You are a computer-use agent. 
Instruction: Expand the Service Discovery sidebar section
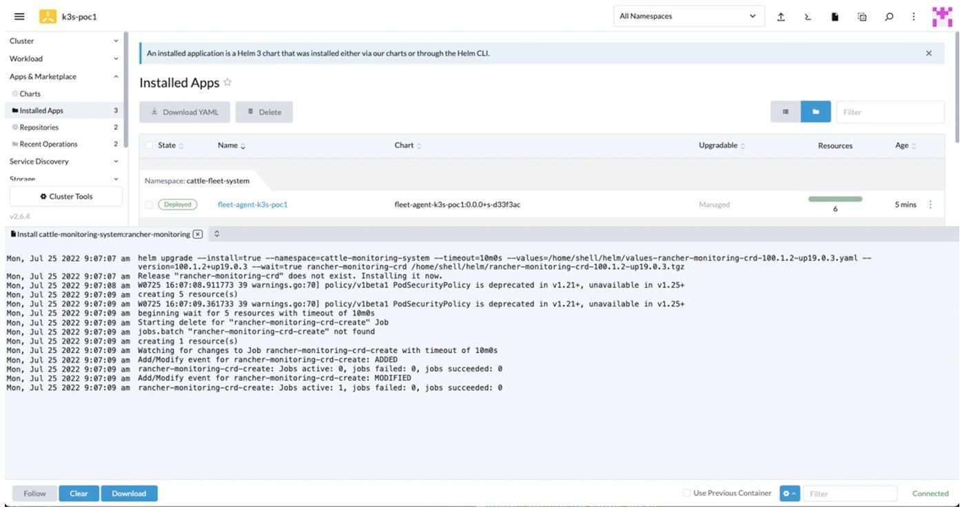62,161
